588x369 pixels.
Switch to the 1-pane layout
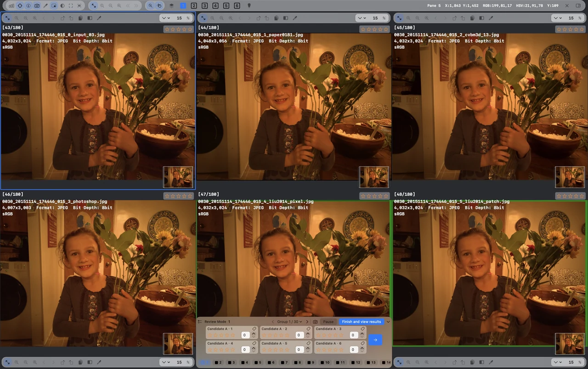[x=183, y=6]
